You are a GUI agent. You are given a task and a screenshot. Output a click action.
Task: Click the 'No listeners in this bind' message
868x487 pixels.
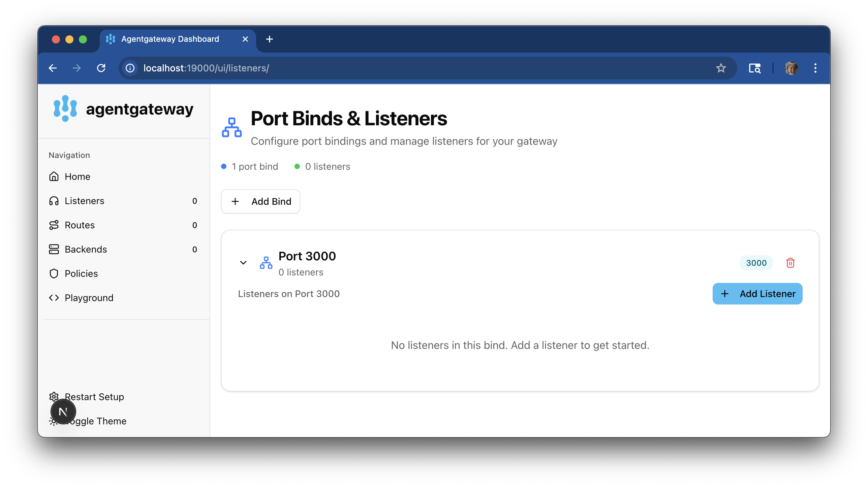click(x=520, y=345)
